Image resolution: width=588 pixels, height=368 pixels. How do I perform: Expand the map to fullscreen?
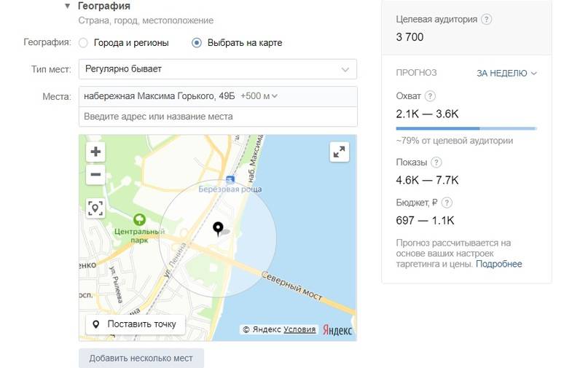coord(339,152)
